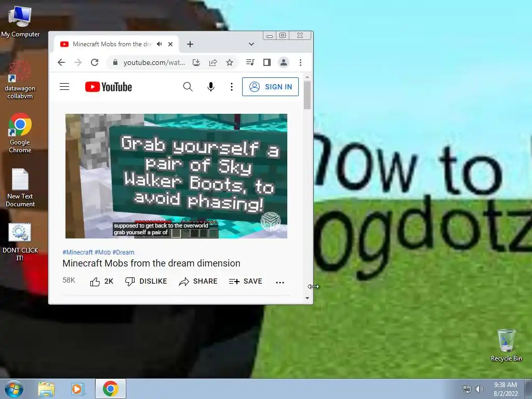Viewport: 532px width, 399px height.
Task: Open Chrome three-dot menu
Action: 300,62
